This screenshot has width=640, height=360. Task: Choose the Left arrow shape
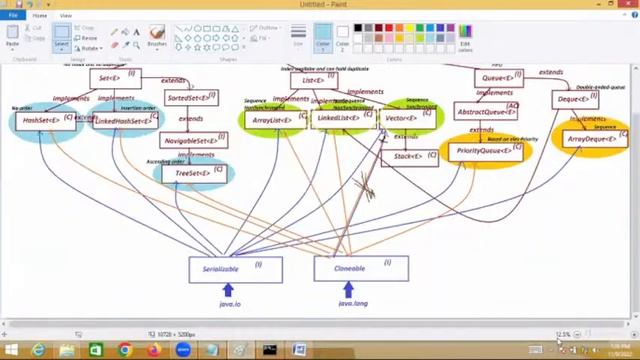tap(226, 38)
